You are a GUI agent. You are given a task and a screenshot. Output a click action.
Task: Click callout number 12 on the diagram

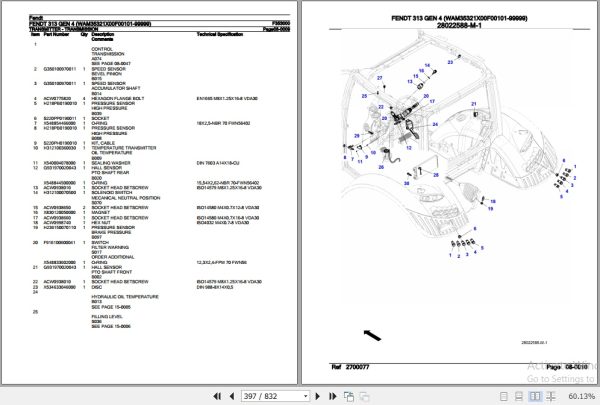coord(409,147)
